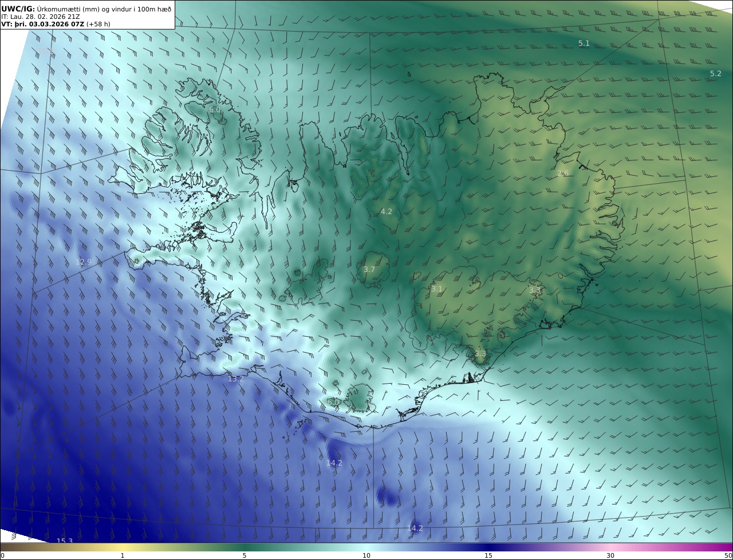733x560 pixels.
Task: Click tick label 50 on the colour scale
Action: [x=728, y=555]
